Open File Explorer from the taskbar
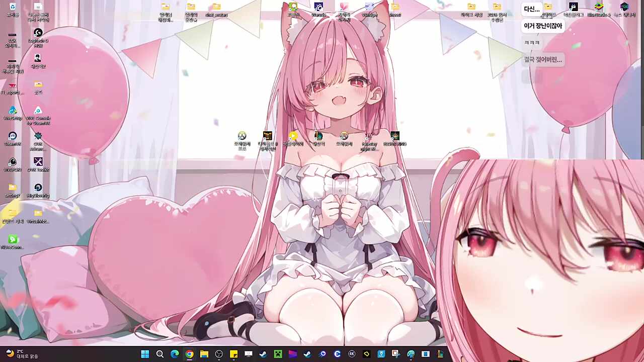The height and width of the screenshot is (362, 644). (x=204, y=354)
